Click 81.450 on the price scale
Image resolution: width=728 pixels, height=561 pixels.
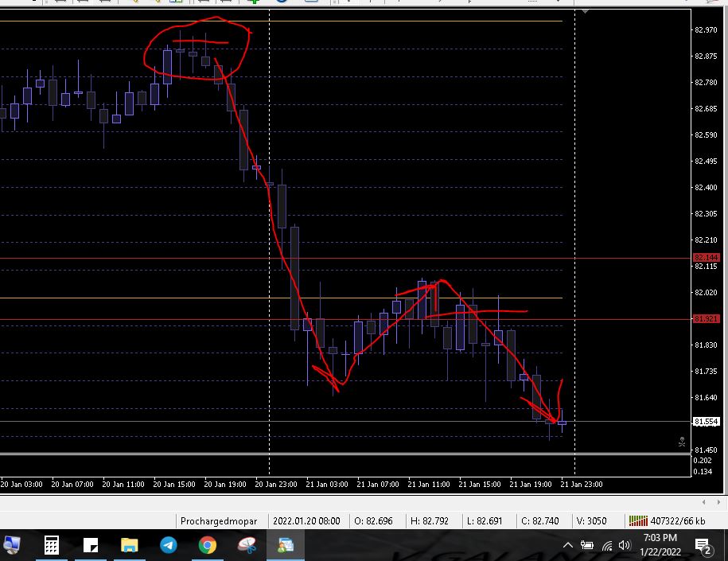(x=706, y=450)
